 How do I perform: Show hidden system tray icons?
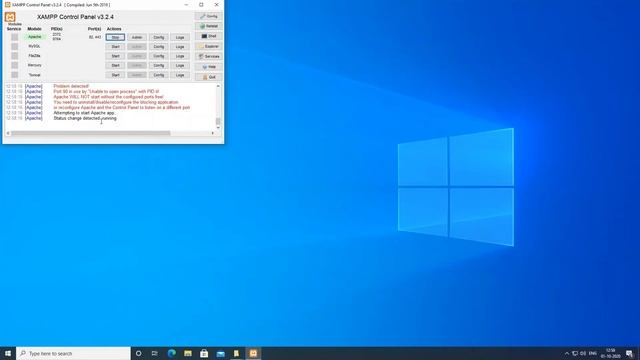[x=567, y=353]
